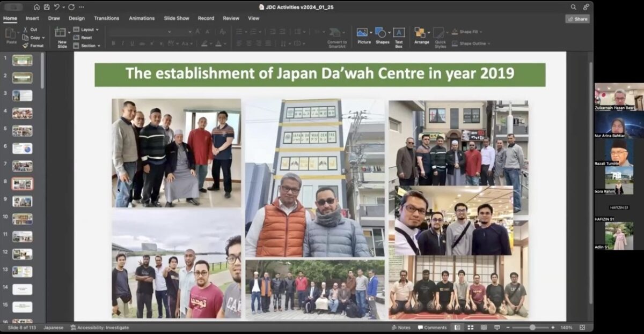Viewport: 644px width, 334px height.
Task: Select slide 12 thumbnail
Action: 23,254
